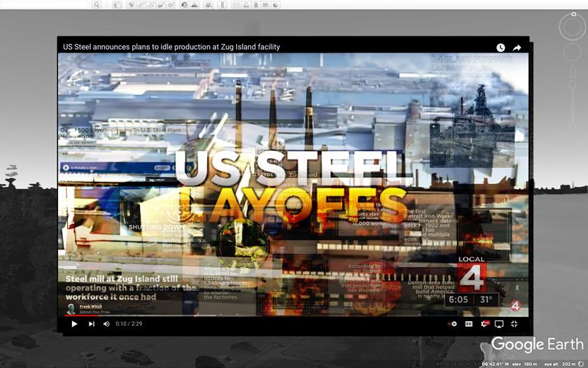Viewport: 588px width, 368px height.
Task: Toggle closed captions CC button
Action: click(x=468, y=324)
